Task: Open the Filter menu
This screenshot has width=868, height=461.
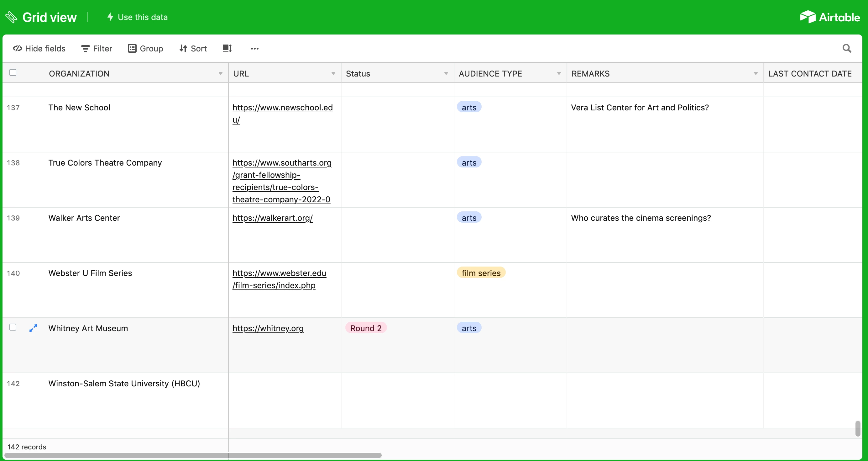Action: pos(97,49)
